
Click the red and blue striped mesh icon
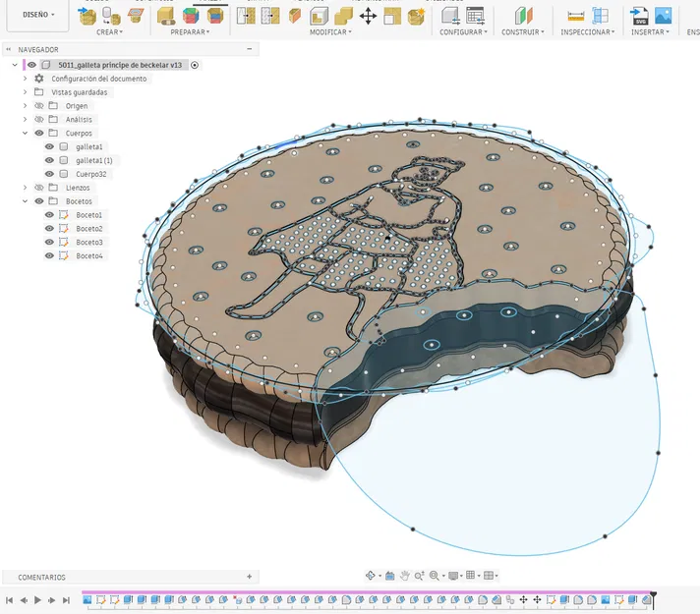tap(215, 16)
